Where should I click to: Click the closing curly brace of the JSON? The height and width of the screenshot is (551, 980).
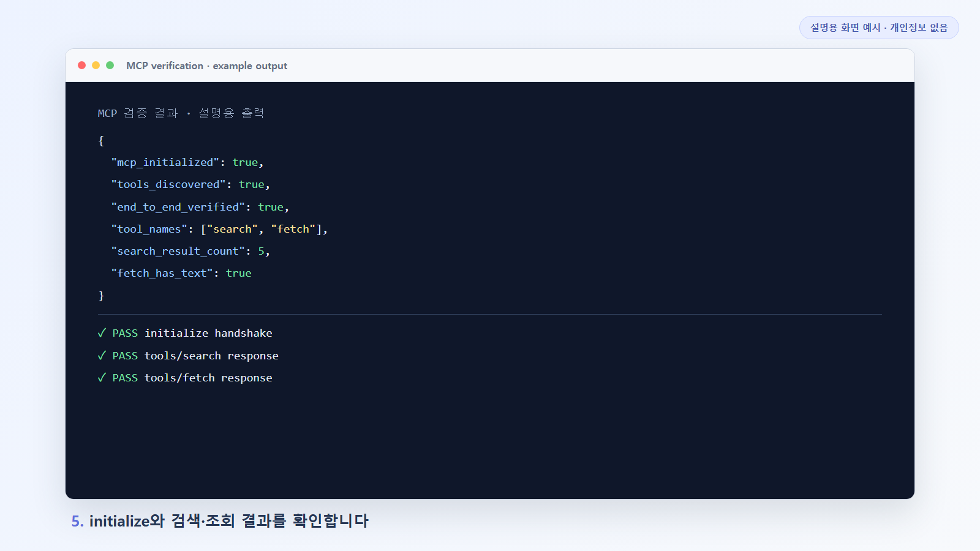tap(101, 296)
